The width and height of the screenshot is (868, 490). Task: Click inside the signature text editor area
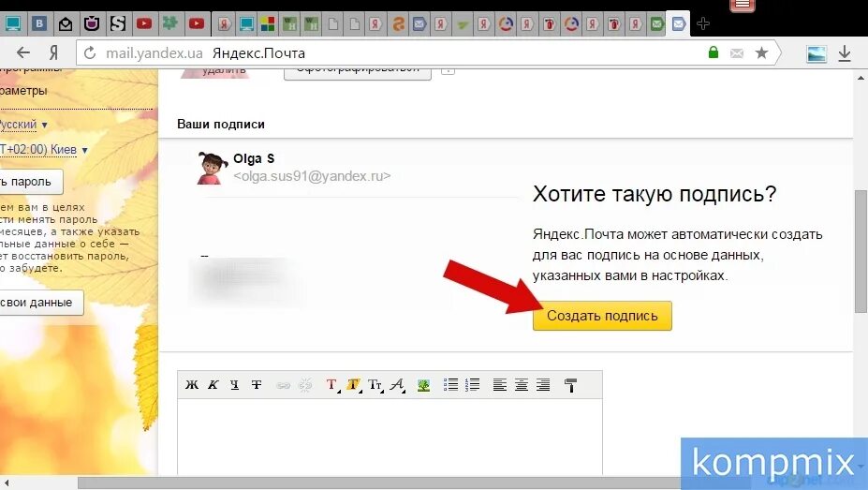[390, 437]
